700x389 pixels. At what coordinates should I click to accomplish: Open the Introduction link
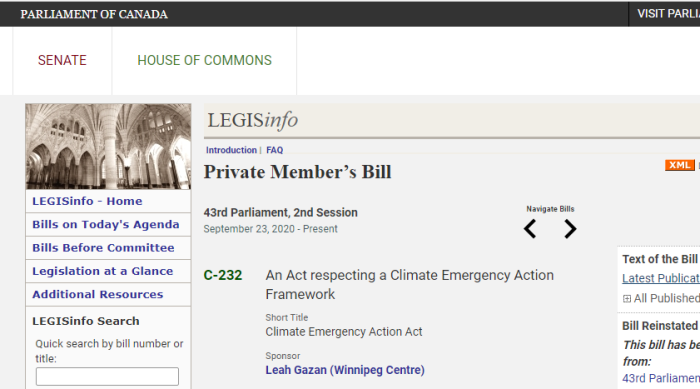coord(231,150)
